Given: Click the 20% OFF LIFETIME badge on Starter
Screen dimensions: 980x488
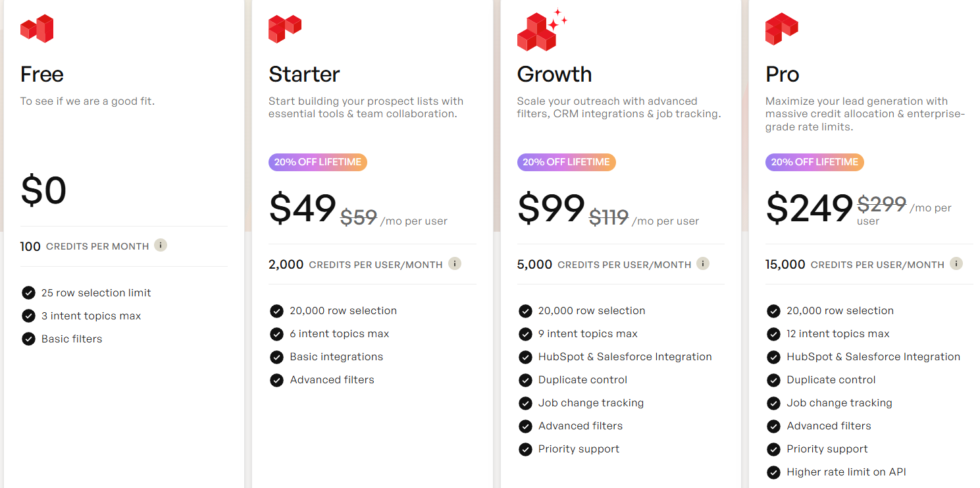Looking at the screenshot, I should pos(318,162).
